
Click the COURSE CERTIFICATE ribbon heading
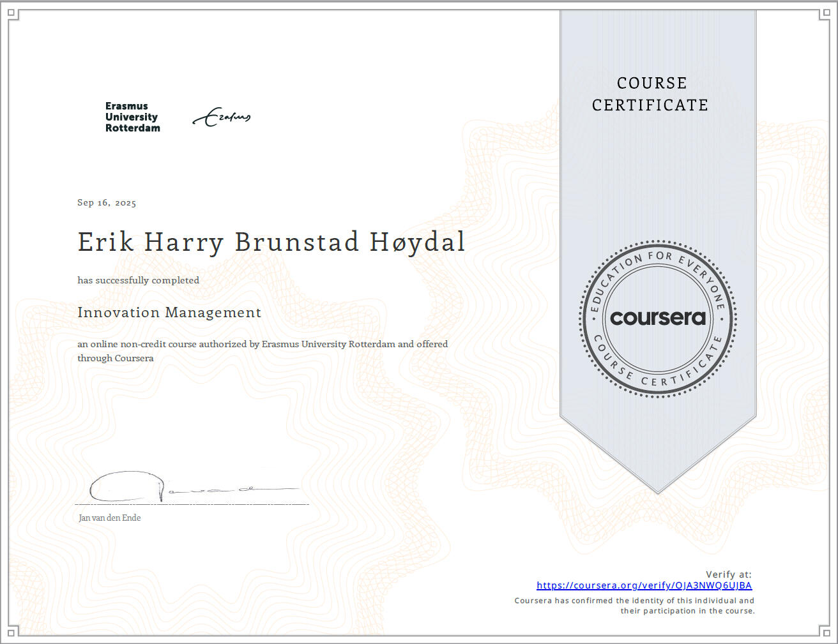(x=650, y=94)
